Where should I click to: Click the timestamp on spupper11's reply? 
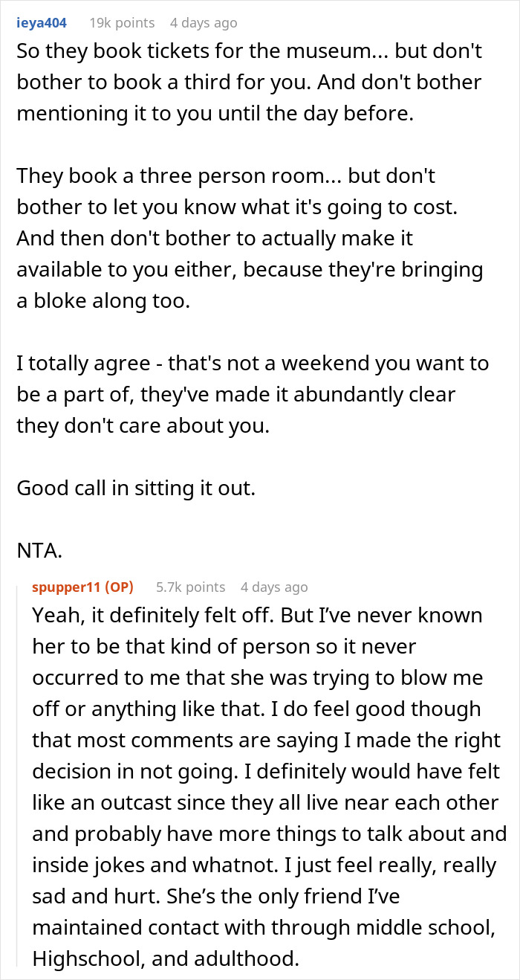pyautogui.click(x=274, y=587)
